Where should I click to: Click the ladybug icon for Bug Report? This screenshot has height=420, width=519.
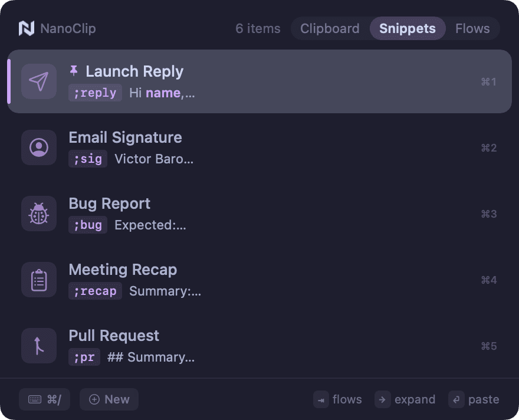pos(39,214)
